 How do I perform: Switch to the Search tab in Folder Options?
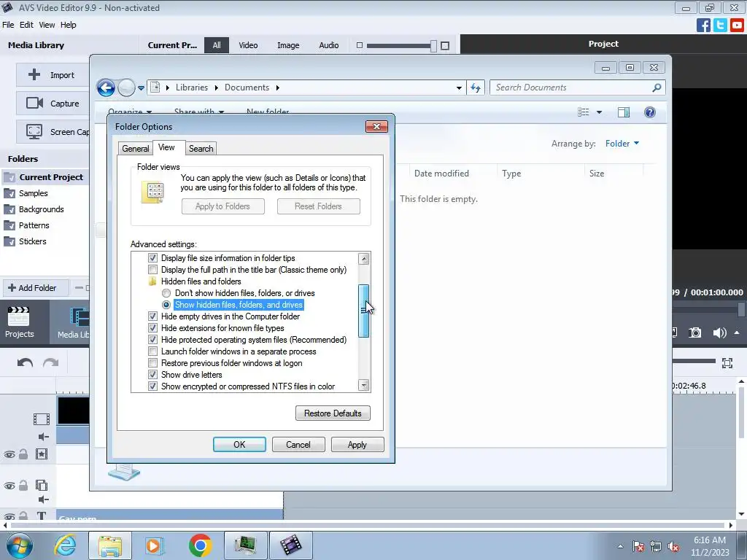point(201,149)
